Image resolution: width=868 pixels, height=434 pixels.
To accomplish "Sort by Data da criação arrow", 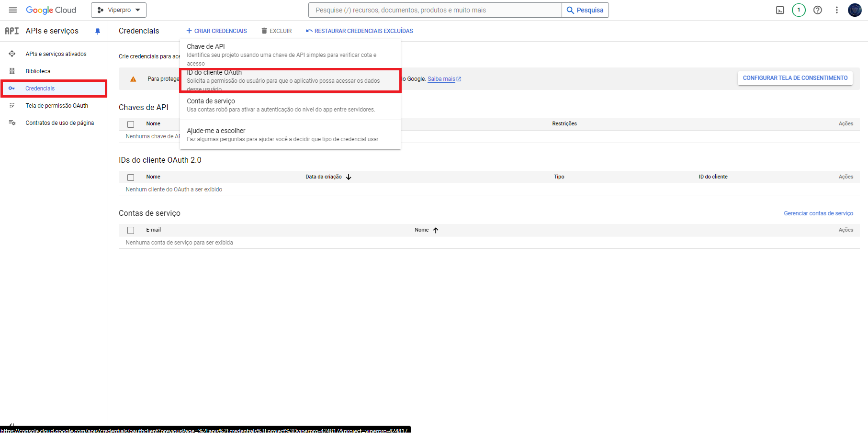I will (349, 177).
